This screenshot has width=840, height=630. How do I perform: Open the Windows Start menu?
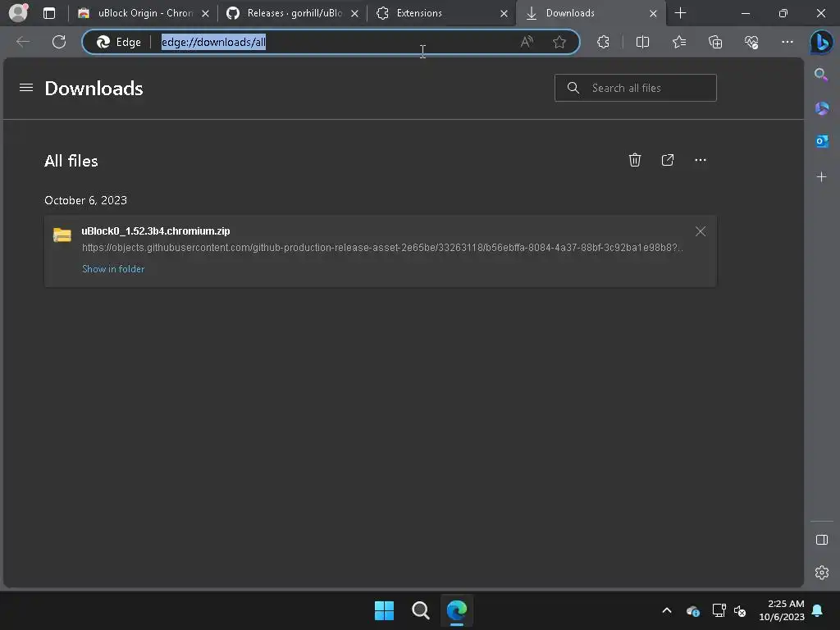(384, 610)
